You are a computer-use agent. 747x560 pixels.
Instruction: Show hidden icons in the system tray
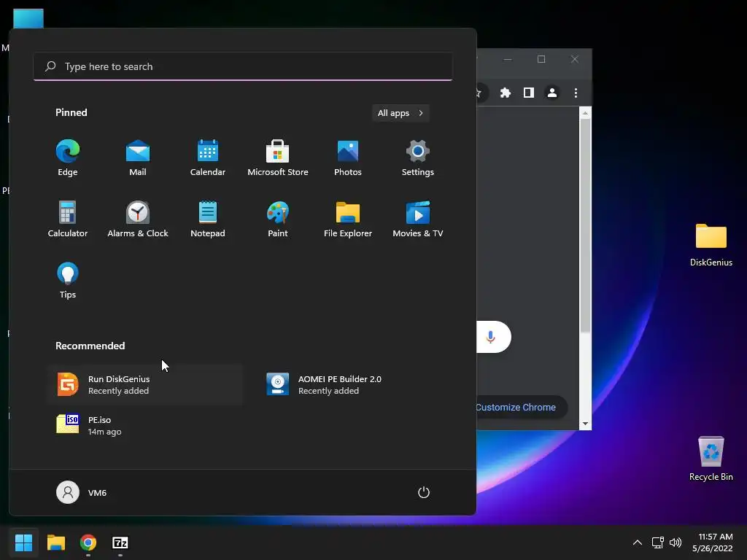pos(637,542)
